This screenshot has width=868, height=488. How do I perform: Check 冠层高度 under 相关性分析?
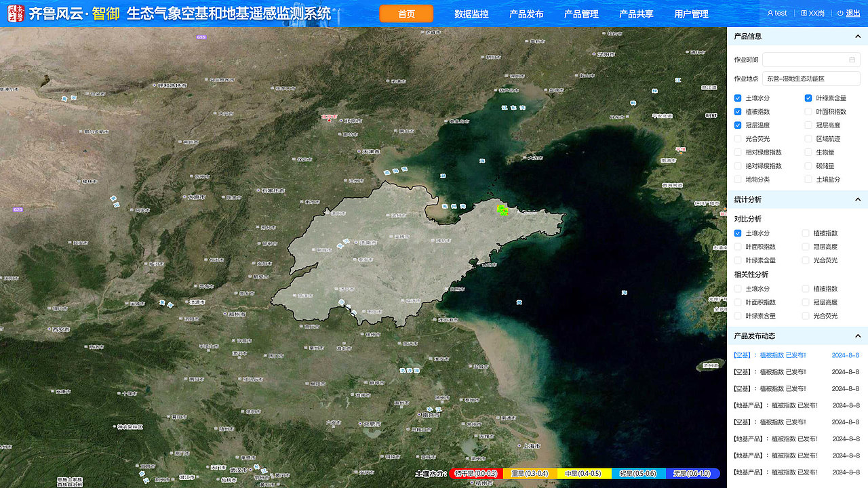click(x=806, y=302)
